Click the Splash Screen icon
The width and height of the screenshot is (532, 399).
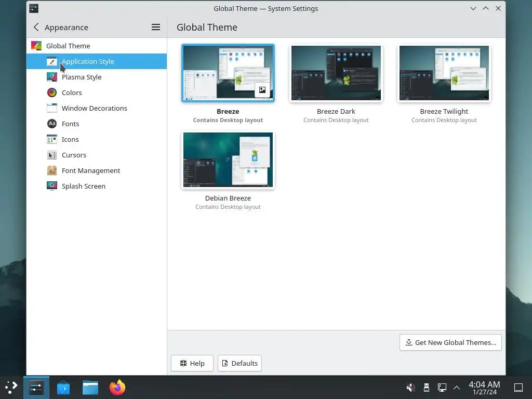click(52, 186)
